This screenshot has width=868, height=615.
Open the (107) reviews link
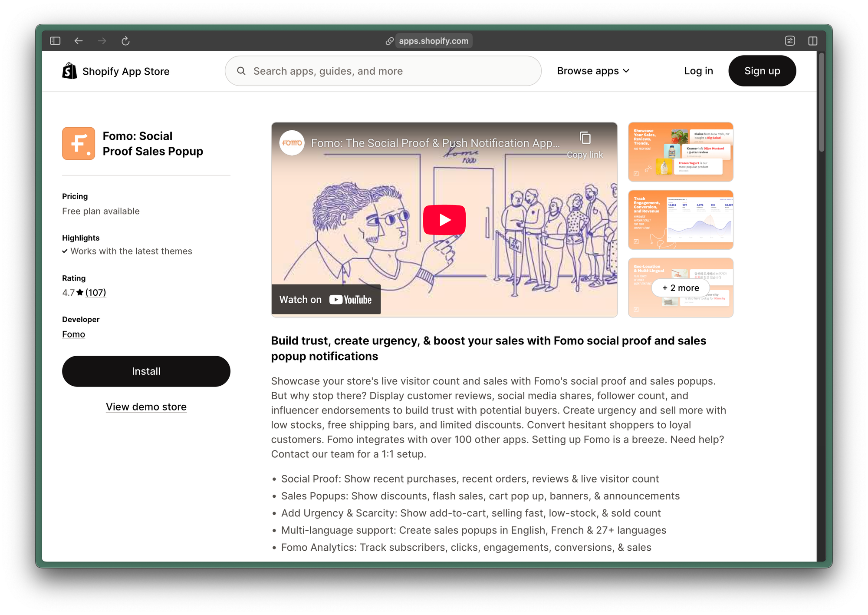95,292
